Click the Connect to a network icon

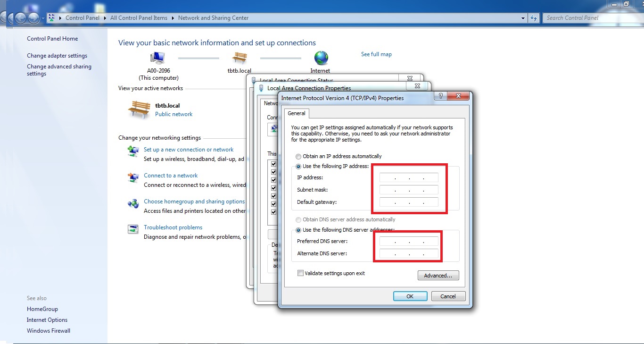coord(133,177)
